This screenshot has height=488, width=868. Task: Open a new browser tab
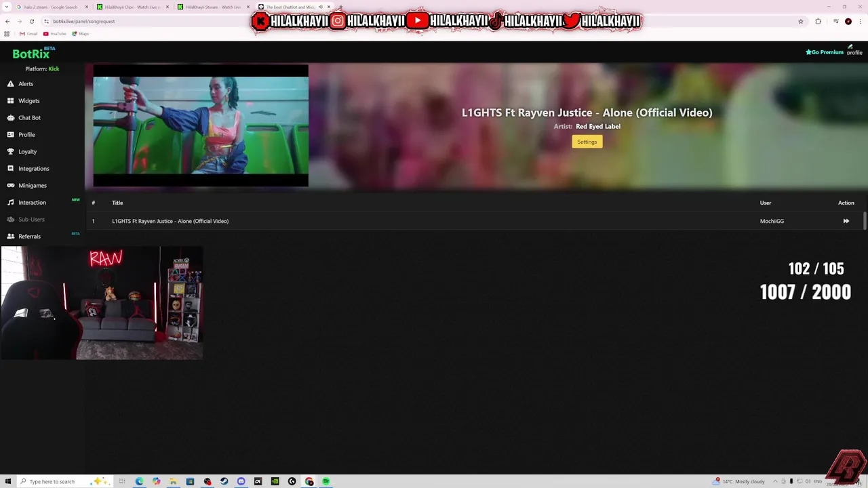(x=340, y=7)
